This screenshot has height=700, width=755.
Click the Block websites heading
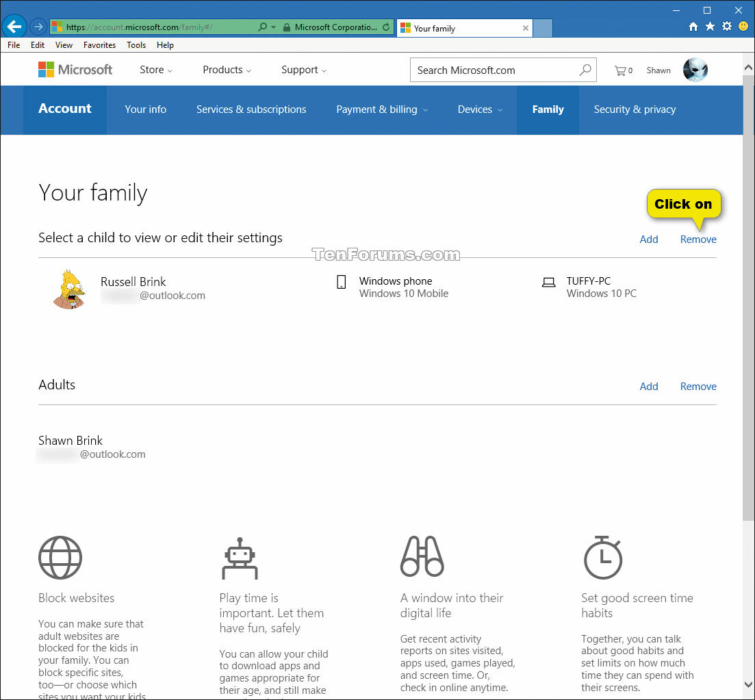click(76, 598)
